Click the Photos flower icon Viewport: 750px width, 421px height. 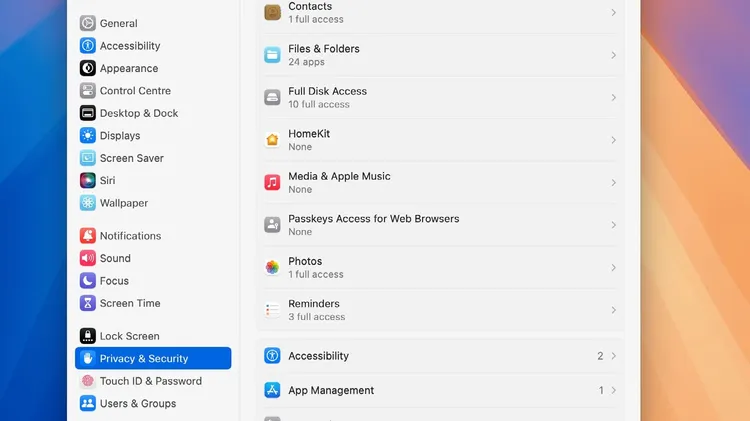(x=272, y=267)
